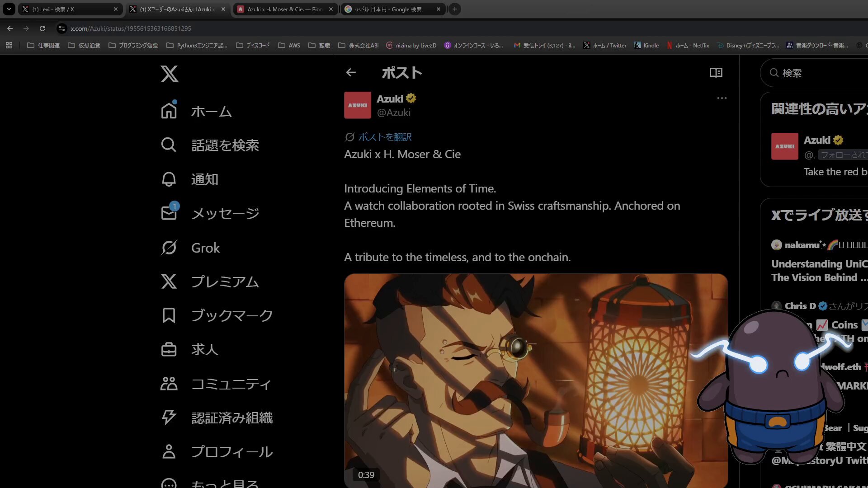868x488 pixels.
Task: Open プレミアム X icon
Action: click(x=169, y=282)
